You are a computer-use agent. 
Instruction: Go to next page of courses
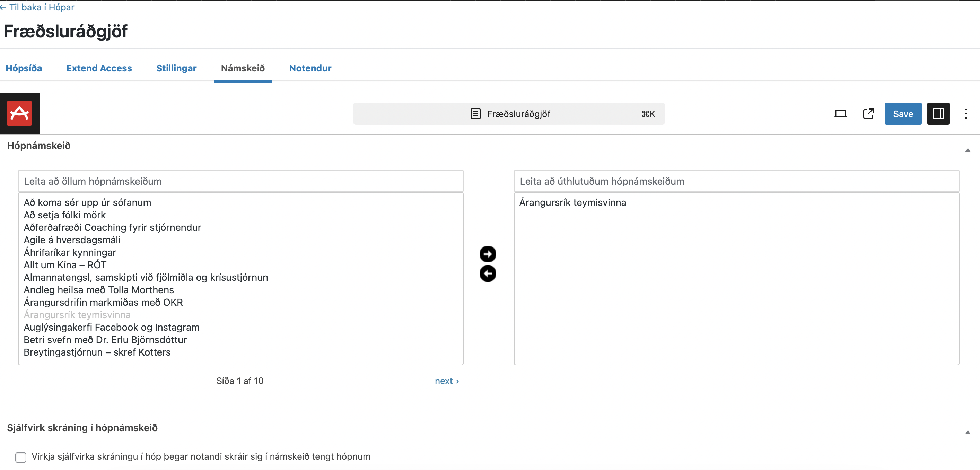tap(446, 381)
